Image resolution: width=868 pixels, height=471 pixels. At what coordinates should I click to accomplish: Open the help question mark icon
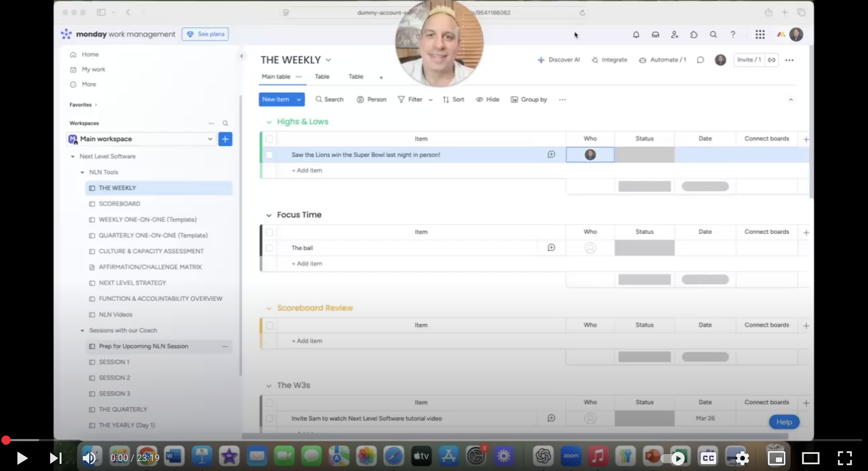[733, 34]
